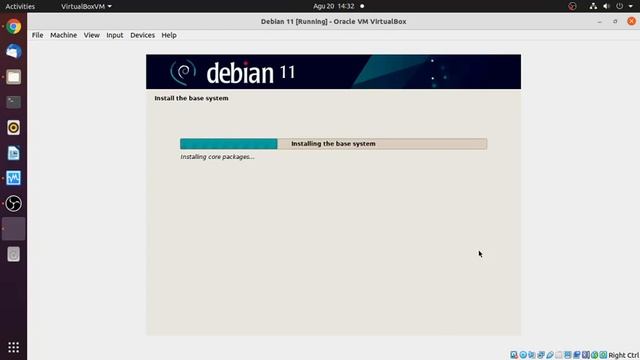Minimize the Debian 11 VirtualBox window
The height and width of the screenshot is (360, 640).
pyautogui.click(x=599, y=21)
